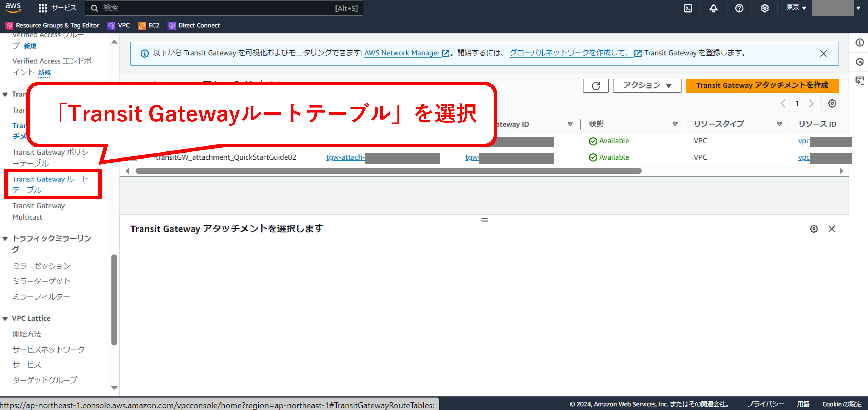Open Verified Access エンドポイント in sidebar

52,67
